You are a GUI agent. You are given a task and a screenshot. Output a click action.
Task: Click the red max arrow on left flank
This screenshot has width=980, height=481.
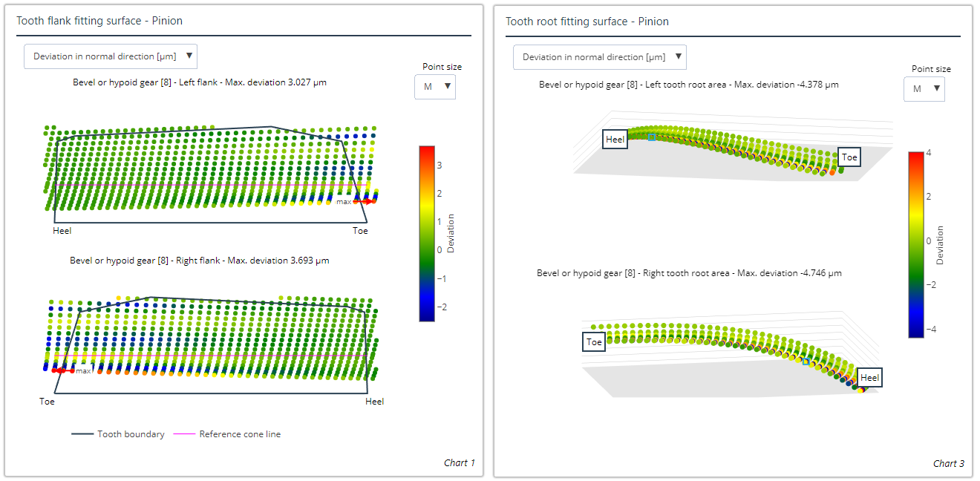(364, 201)
